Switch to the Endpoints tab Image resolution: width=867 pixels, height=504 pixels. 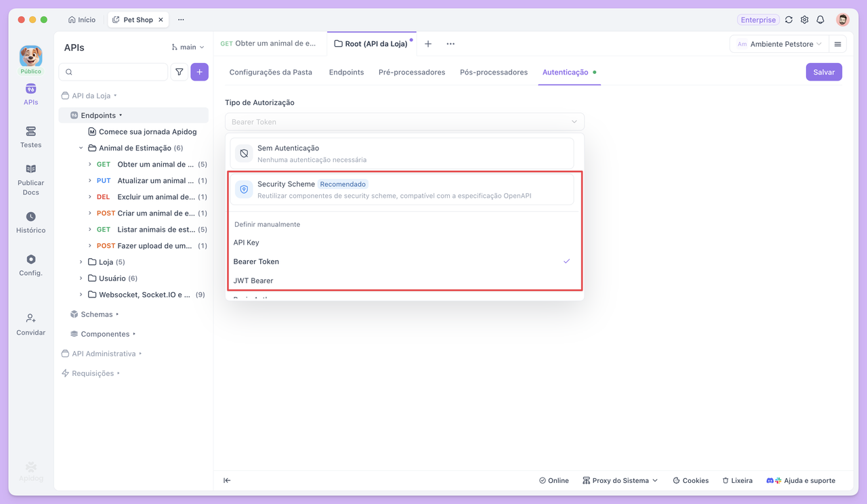tap(346, 72)
